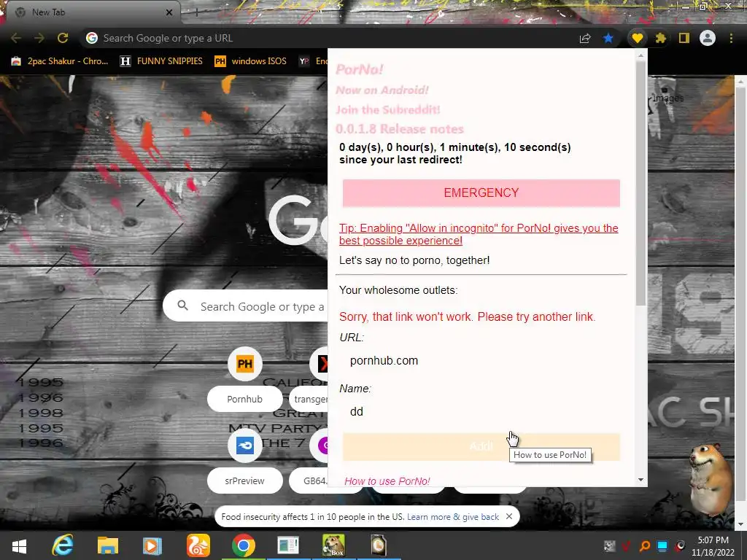Click the magnifier icon in search box

(183, 306)
